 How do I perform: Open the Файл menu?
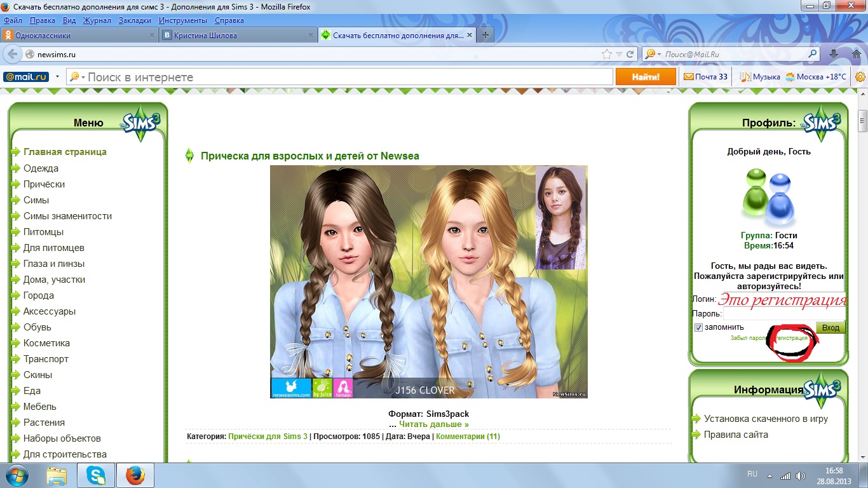[x=13, y=20]
